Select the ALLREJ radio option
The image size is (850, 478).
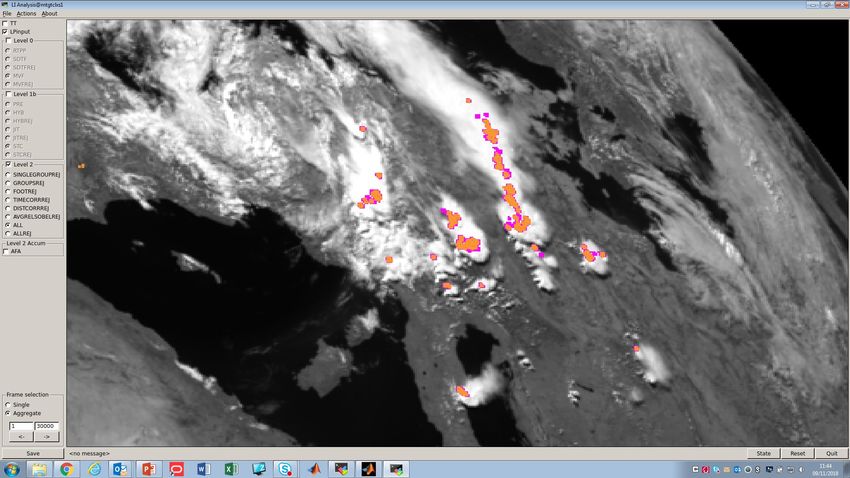click(8, 234)
